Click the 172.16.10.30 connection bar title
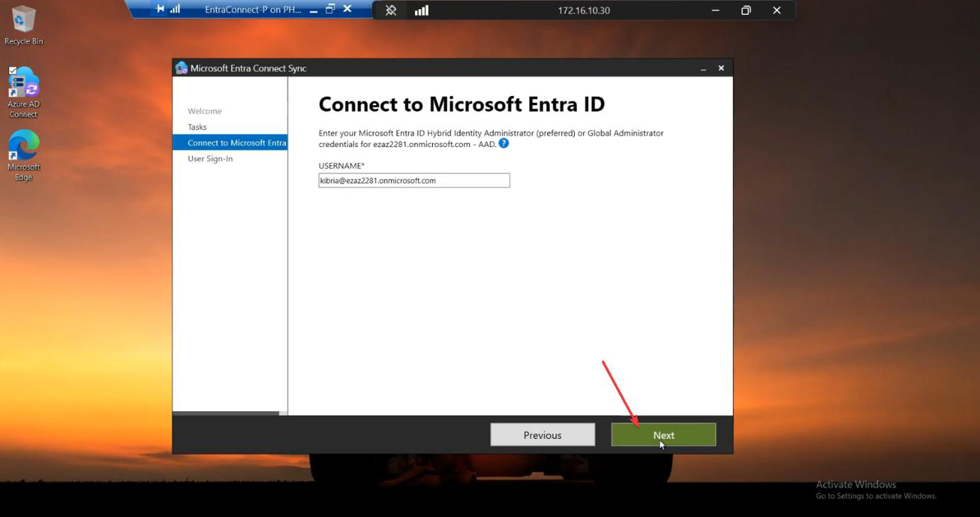Screen dimensions: 980x517 point(584,10)
